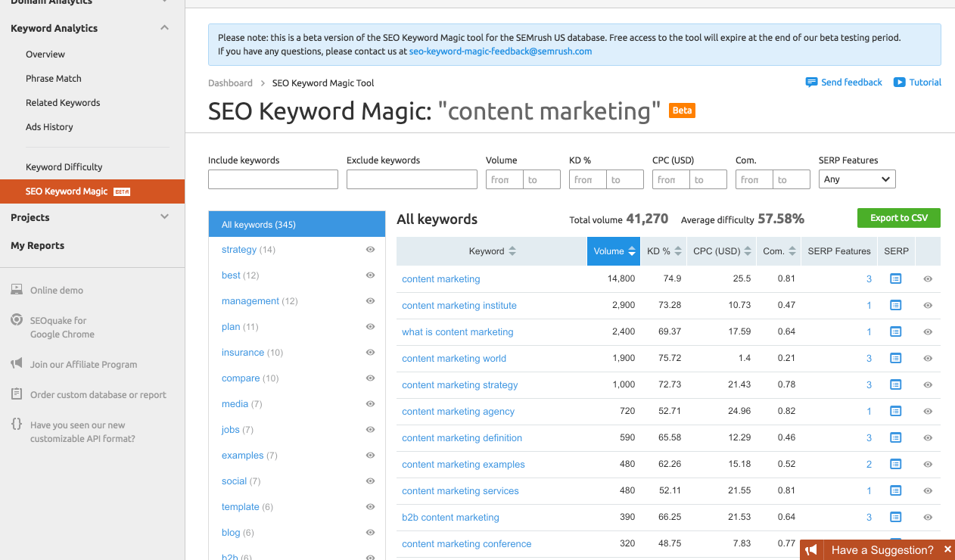The image size is (955, 560).
Task: Sort table by KD % column
Action: tap(664, 251)
